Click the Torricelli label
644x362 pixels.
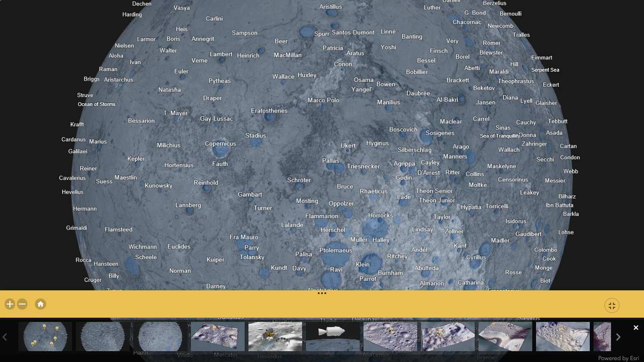pyautogui.click(x=497, y=206)
